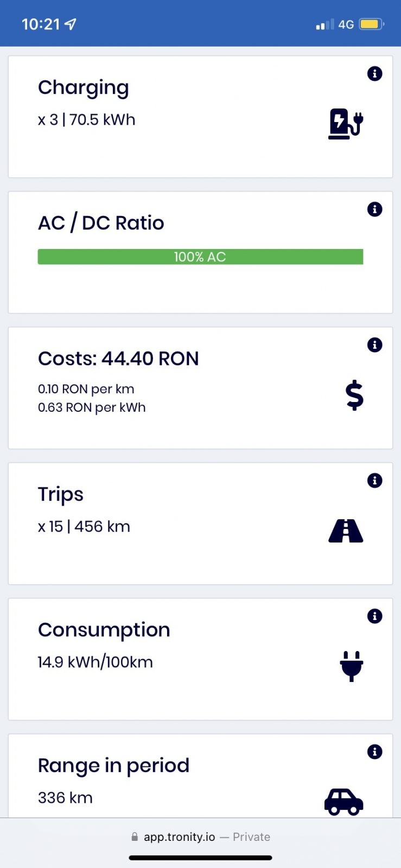Open the Consumption card info icon
The width and height of the screenshot is (401, 868).
(374, 616)
